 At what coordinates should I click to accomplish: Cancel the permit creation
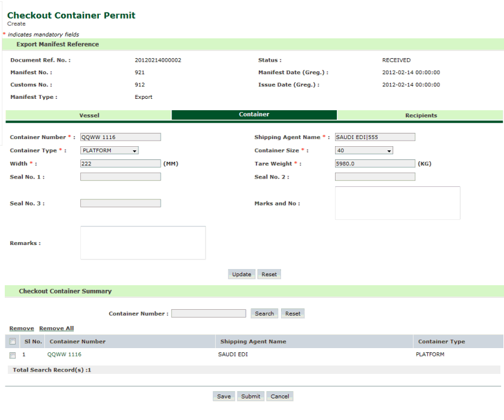coord(280,396)
